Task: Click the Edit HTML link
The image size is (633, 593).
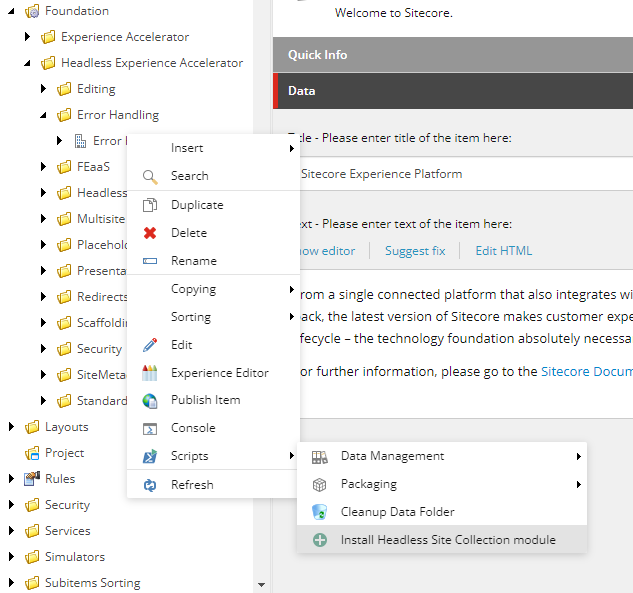Action: click(503, 251)
